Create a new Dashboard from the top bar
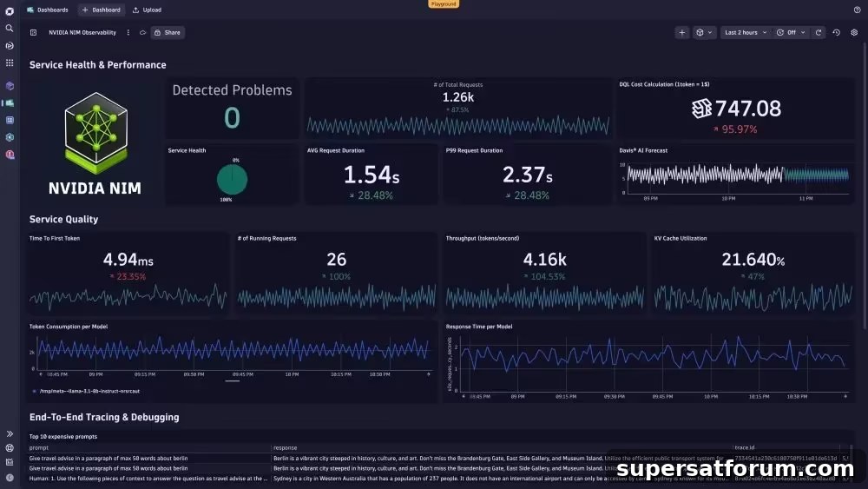Viewport: 868px width, 489px height. point(102,10)
